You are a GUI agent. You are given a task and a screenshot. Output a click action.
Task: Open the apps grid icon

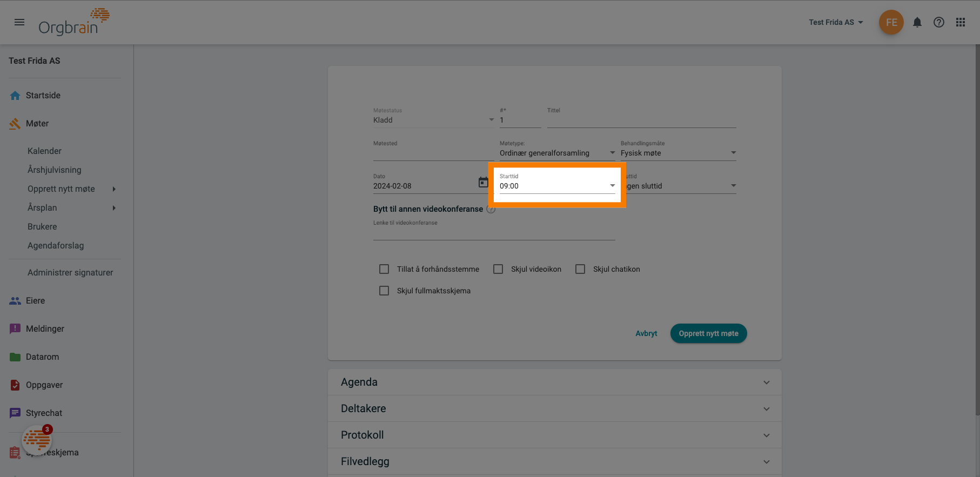[x=961, y=22]
